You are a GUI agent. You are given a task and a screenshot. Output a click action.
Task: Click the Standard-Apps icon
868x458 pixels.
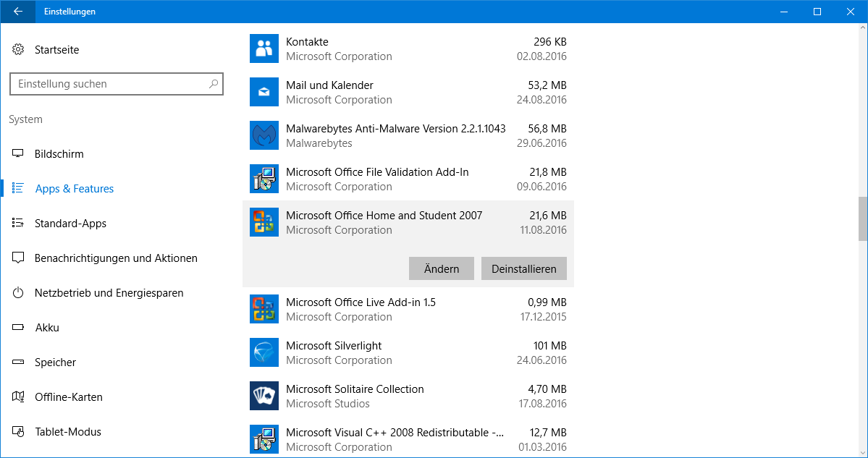pyautogui.click(x=18, y=224)
